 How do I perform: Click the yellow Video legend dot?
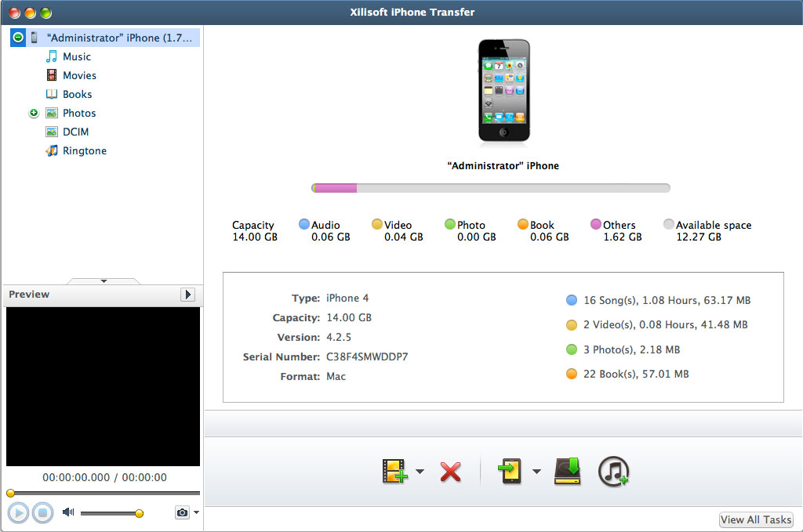pyautogui.click(x=377, y=224)
